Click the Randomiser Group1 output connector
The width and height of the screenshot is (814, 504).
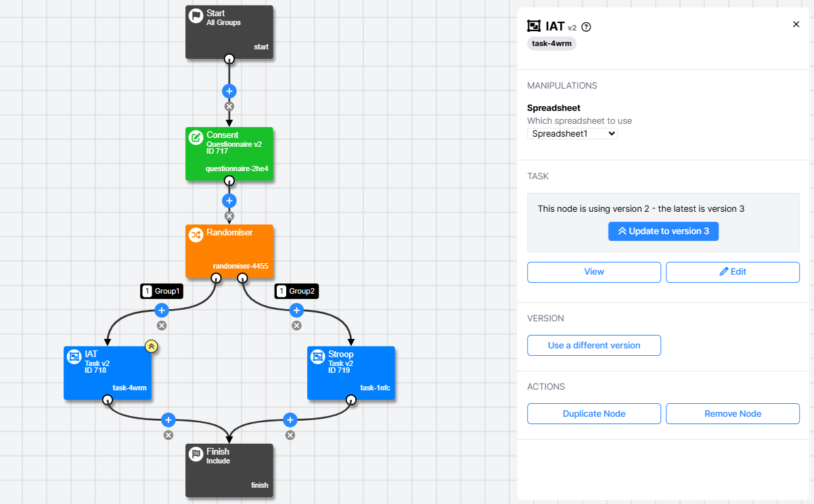(216, 278)
